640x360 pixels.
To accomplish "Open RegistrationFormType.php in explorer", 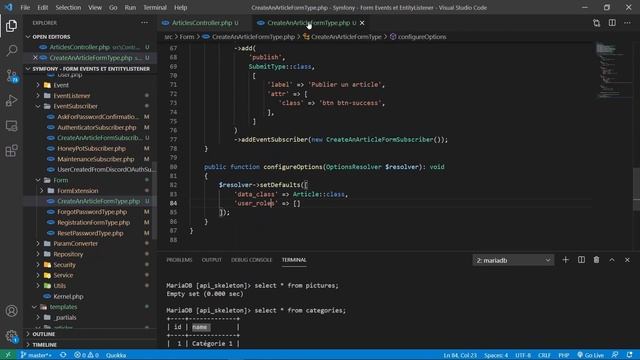I will point(93,222).
